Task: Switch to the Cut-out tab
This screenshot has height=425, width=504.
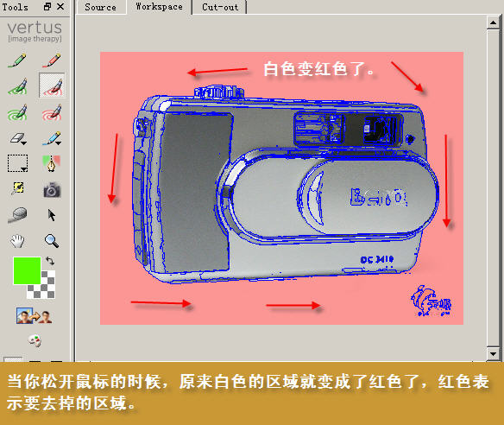Action: coord(220,7)
